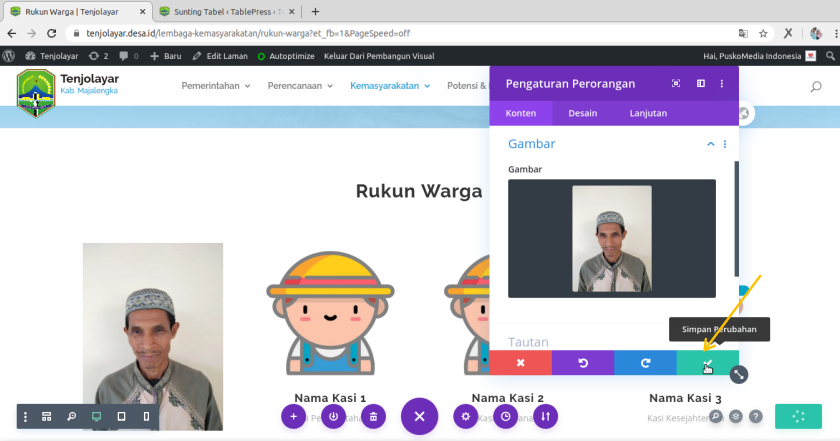Open comments indicator in admin bar
The width and height of the screenshot is (840, 441).
click(x=129, y=56)
